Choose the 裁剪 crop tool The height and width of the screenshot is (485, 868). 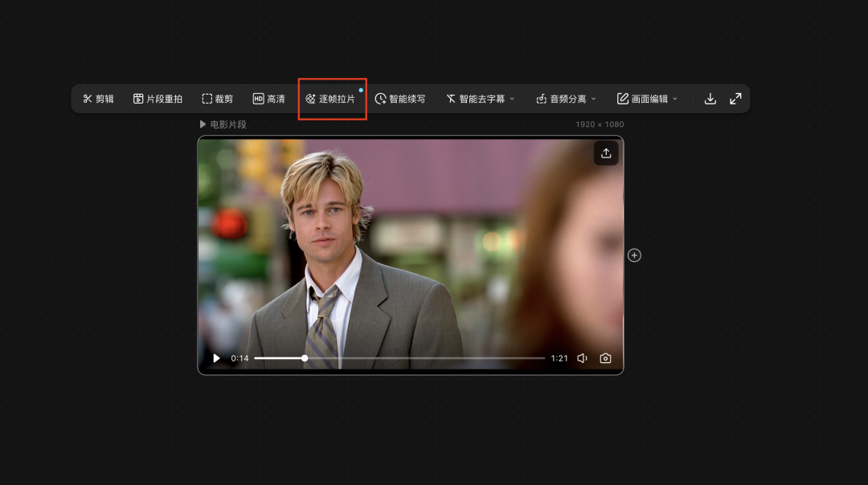coord(218,99)
